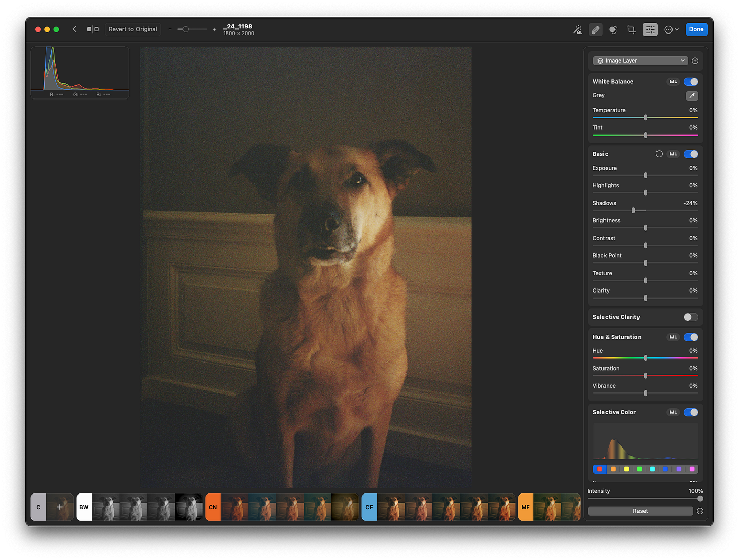
Task: Add a custom preset with the plus
Action: tap(60, 507)
